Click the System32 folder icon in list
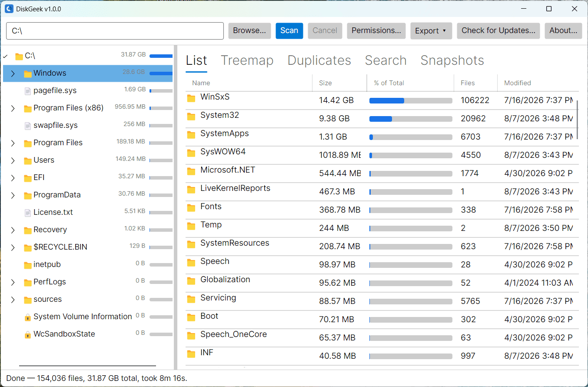 tap(191, 116)
